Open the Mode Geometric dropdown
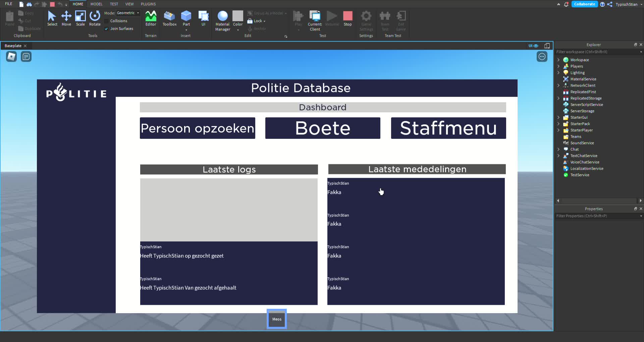 click(128, 13)
